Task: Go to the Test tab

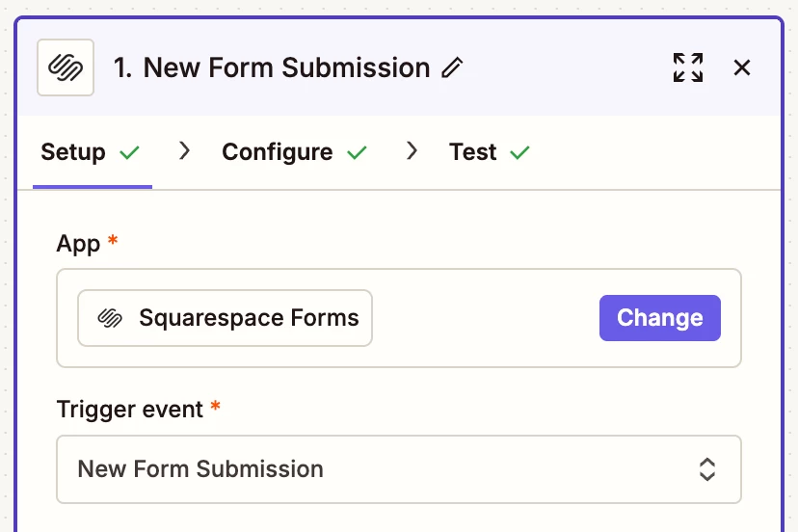Action: (x=472, y=152)
